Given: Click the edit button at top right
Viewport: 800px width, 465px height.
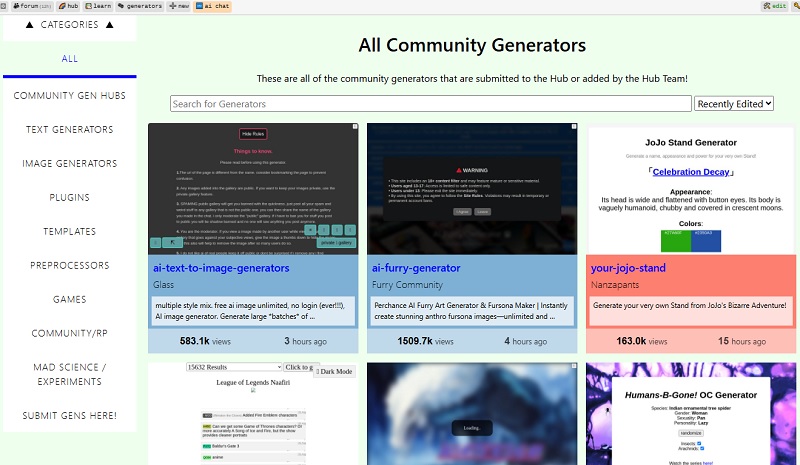Looking at the screenshot, I should coord(775,6).
